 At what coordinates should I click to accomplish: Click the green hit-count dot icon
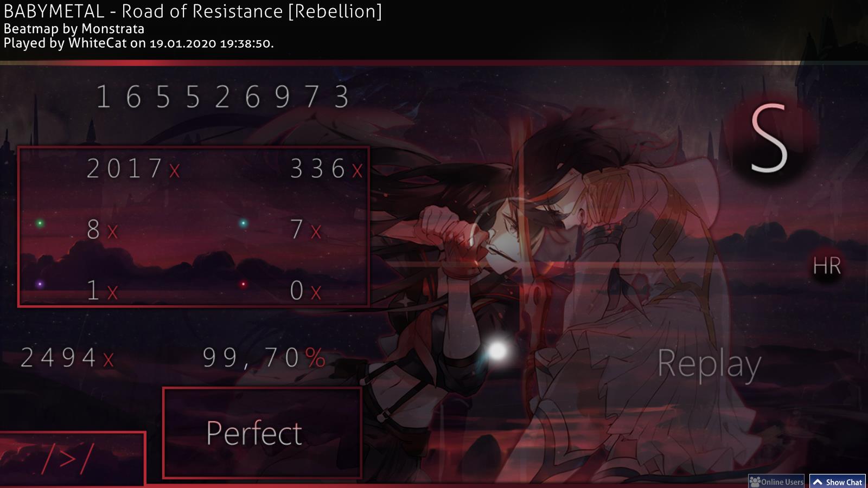[40, 223]
